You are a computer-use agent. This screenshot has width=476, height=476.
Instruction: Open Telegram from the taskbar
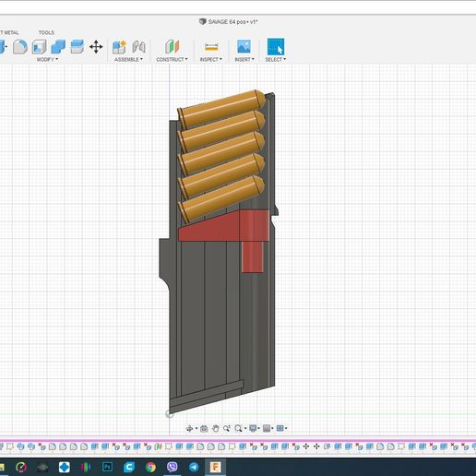[x=194, y=467]
